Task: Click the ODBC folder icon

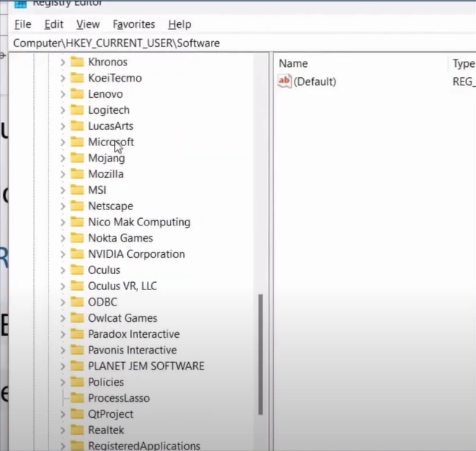Action: (77, 302)
